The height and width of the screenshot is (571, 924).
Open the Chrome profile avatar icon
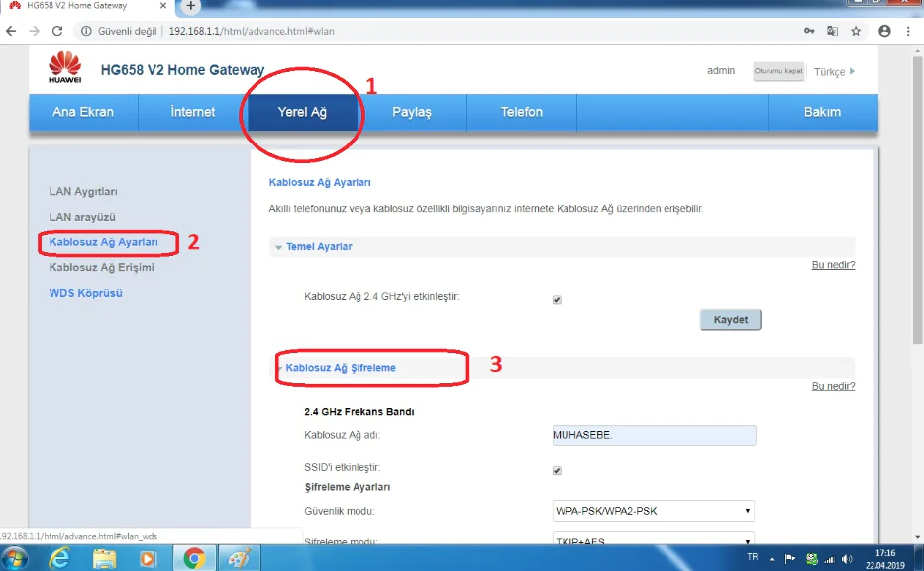pyautogui.click(x=884, y=31)
